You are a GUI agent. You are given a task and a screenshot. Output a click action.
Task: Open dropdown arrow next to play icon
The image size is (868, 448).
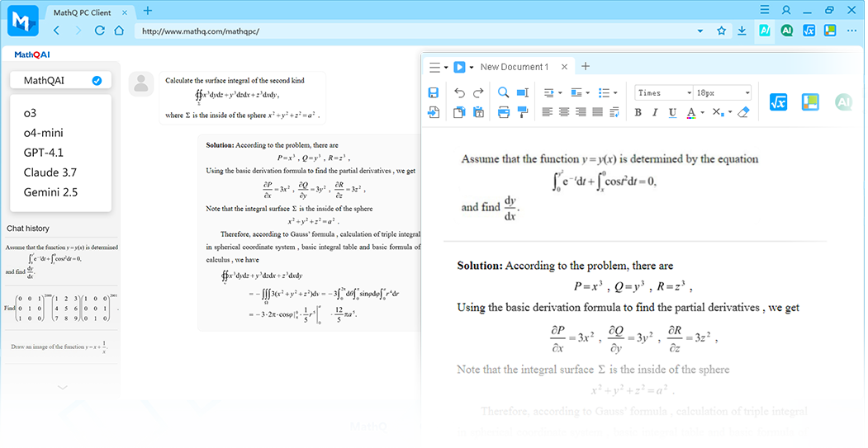click(472, 68)
